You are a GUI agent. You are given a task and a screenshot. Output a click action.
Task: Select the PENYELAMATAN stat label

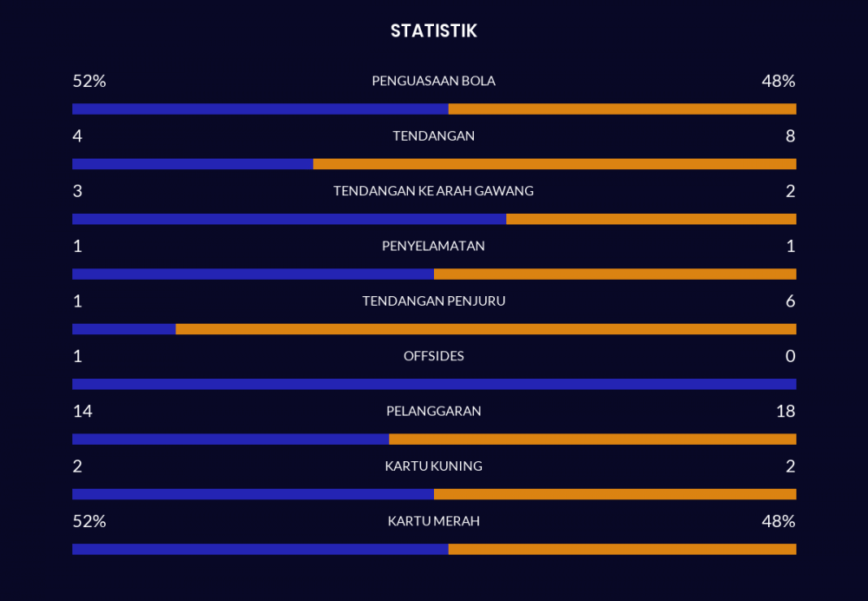433,246
